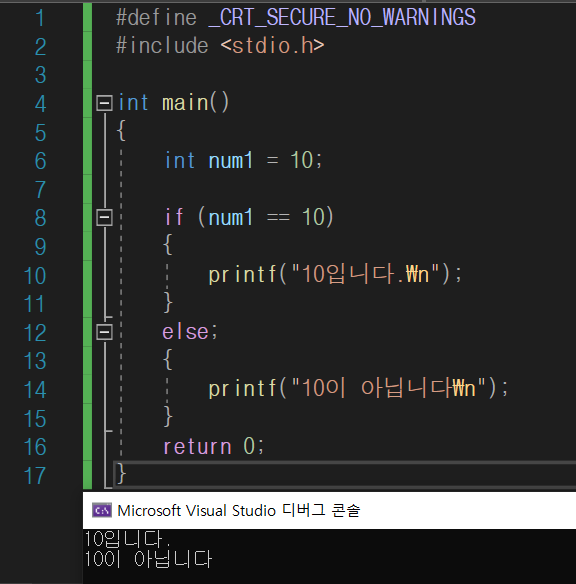Collapse the main() function fold

tap(104, 103)
